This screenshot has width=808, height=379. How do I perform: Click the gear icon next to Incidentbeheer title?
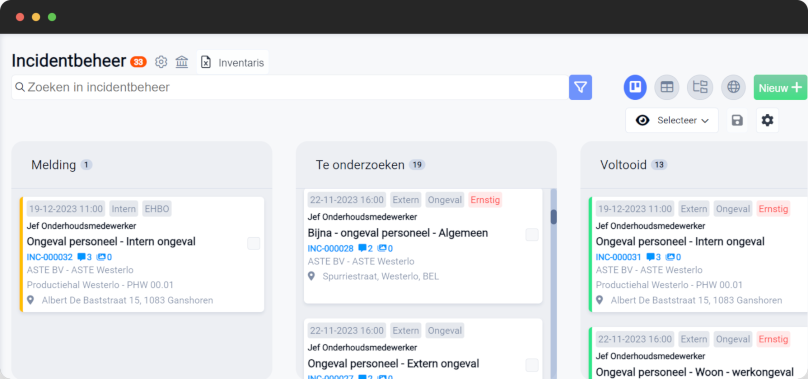(161, 62)
